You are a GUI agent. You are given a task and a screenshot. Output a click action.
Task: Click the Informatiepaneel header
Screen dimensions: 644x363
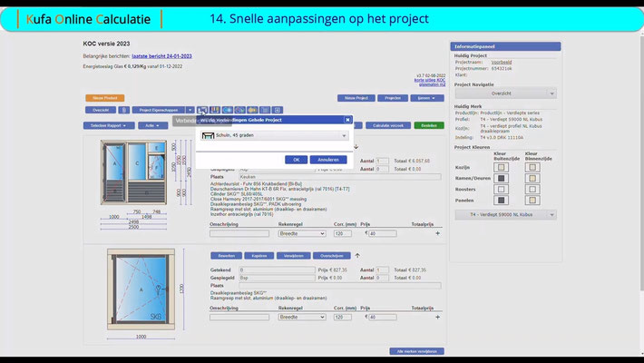(x=505, y=46)
